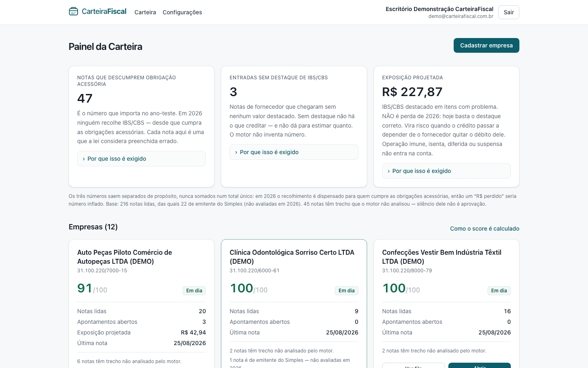Click the 'NOTAS QUE DESCUMPREM OBRIGAÇÃO ACESSÓRIA' label
Image resolution: width=588 pixels, height=368 pixels.
pos(127,81)
